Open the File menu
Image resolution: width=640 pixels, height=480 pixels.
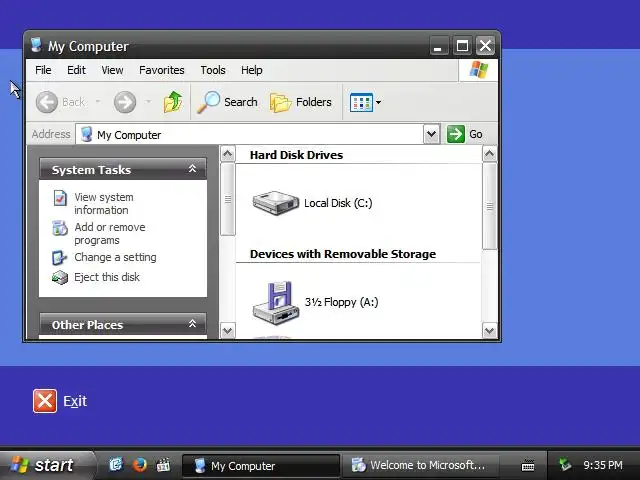[43, 70]
